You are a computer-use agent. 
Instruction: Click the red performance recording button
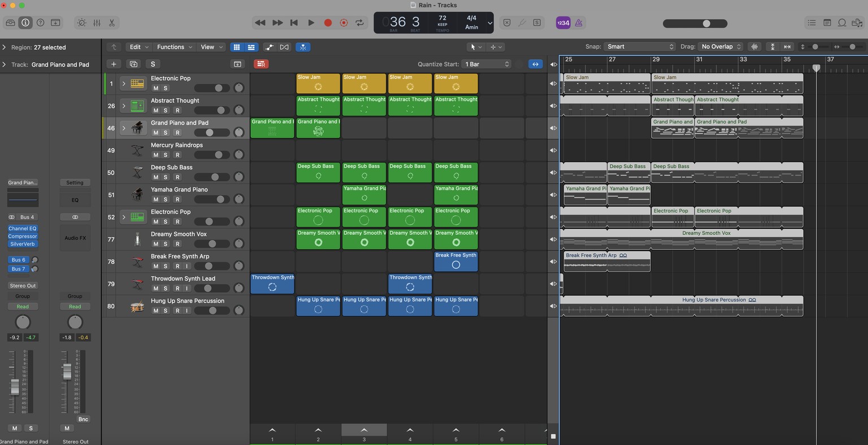click(x=261, y=64)
